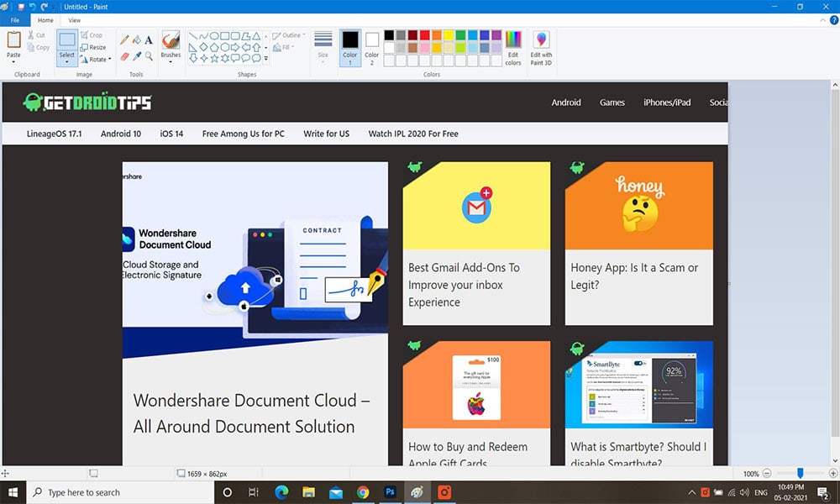This screenshot has height=504, width=840.
Task: Select the Right triangle shape
Action: [193, 47]
